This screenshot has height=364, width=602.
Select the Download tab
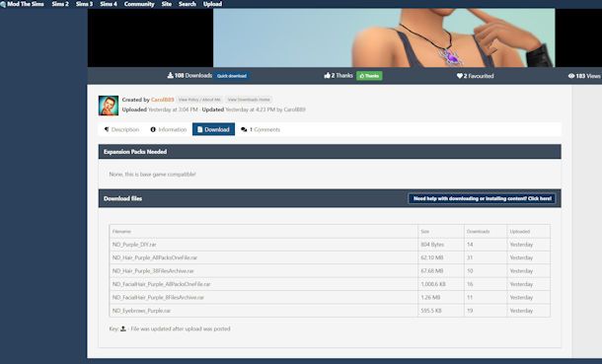click(213, 129)
